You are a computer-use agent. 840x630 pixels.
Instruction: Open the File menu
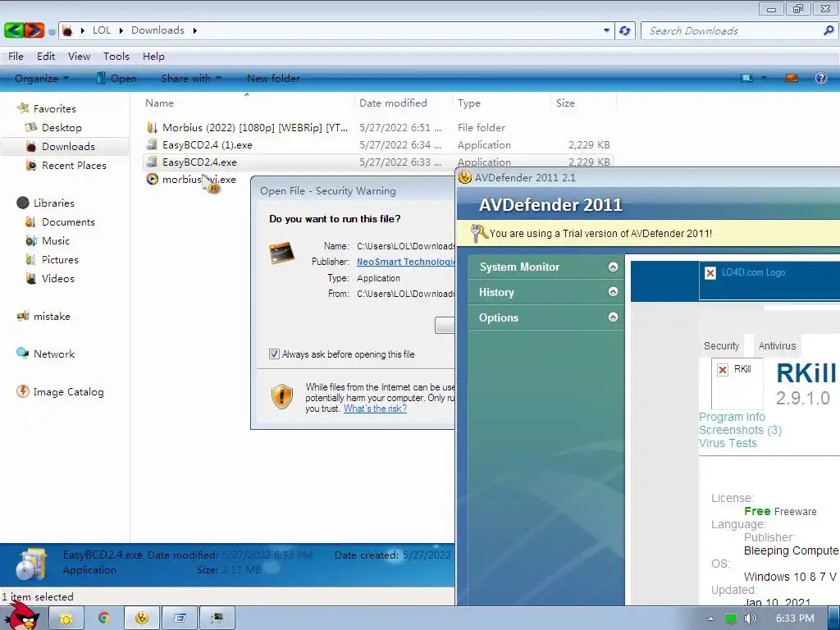(16, 57)
